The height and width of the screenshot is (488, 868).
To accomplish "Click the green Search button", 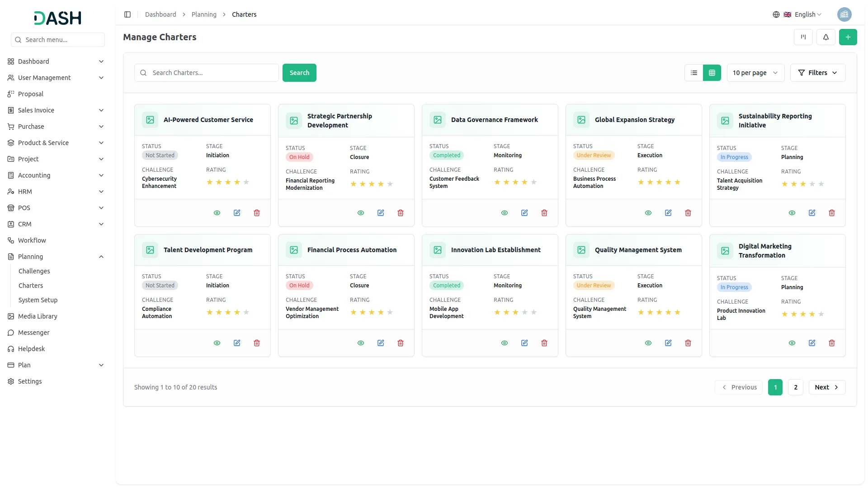I will [299, 73].
